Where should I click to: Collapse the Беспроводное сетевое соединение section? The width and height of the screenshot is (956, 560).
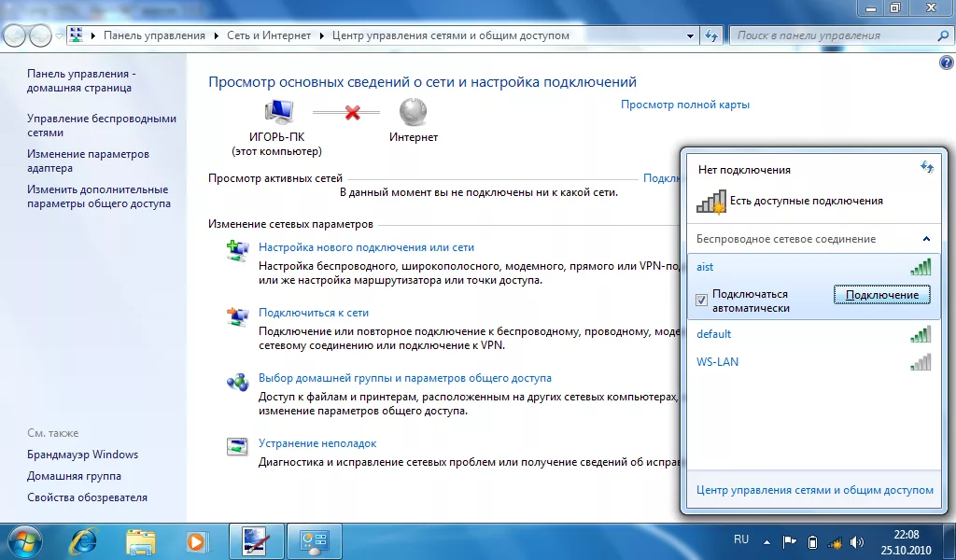point(925,239)
